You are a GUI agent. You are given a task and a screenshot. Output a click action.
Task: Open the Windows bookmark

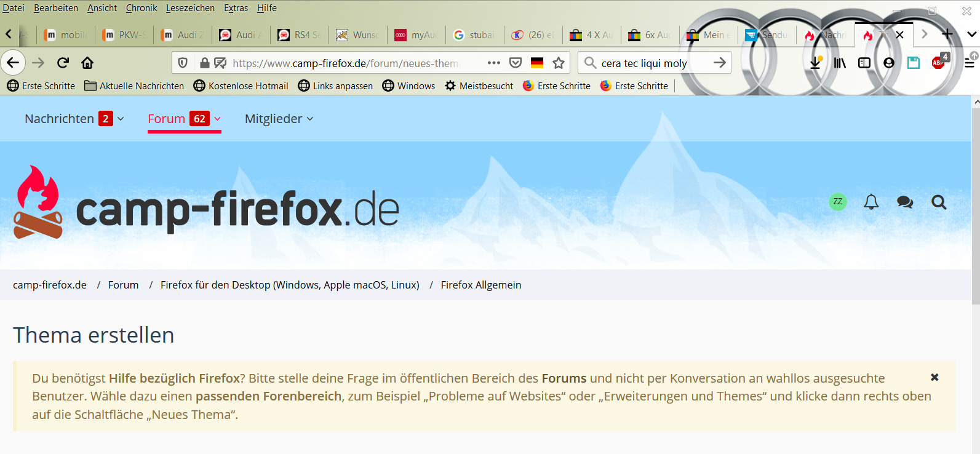pyautogui.click(x=408, y=86)
